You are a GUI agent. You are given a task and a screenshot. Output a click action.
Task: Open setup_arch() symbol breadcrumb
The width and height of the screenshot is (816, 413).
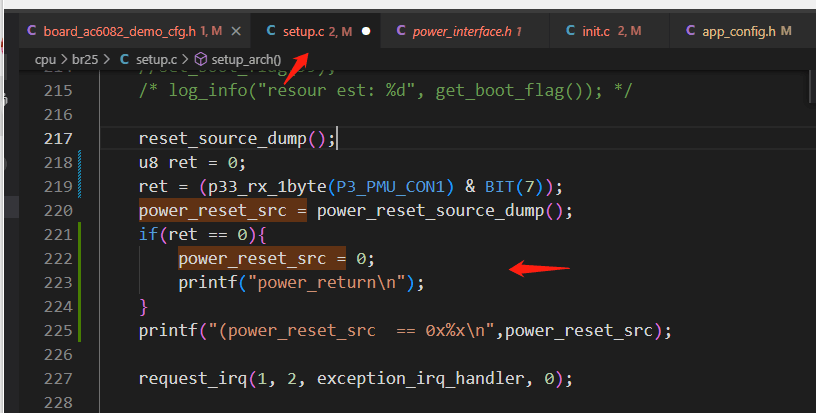coord(246,60)
